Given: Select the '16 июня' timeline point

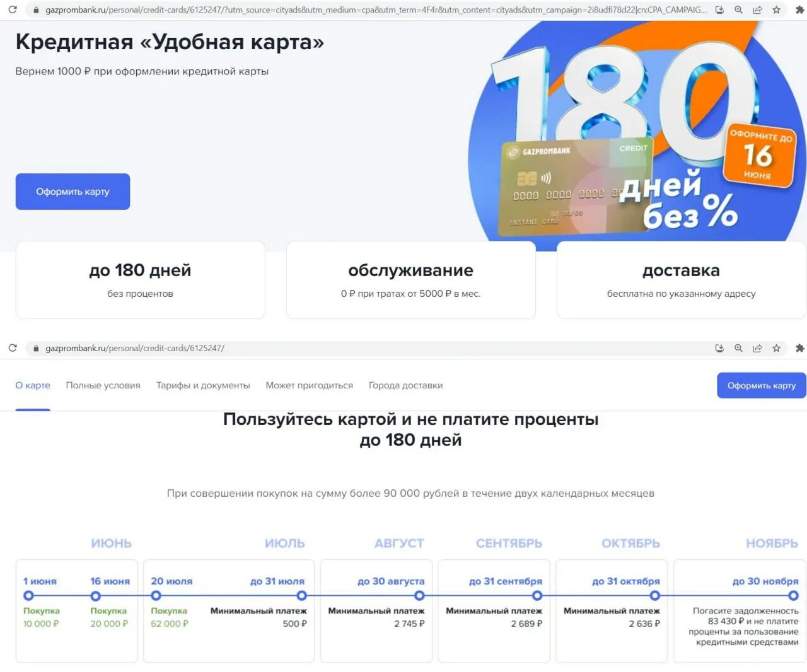Looking at the screenshot, I should pyautogui.click(x=95, y=596).
